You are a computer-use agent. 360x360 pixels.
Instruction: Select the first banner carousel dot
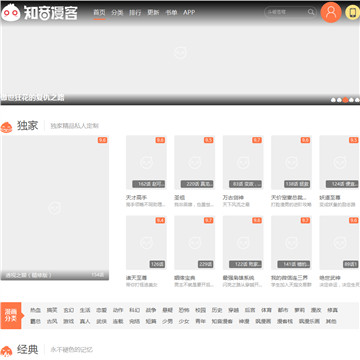[333, 100]
